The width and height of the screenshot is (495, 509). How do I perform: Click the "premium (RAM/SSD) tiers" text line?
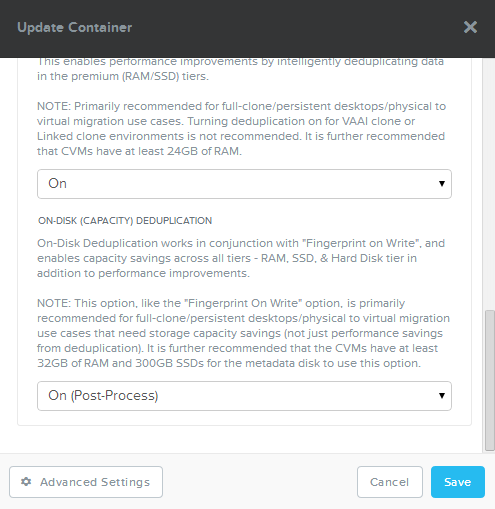[123, 76]
